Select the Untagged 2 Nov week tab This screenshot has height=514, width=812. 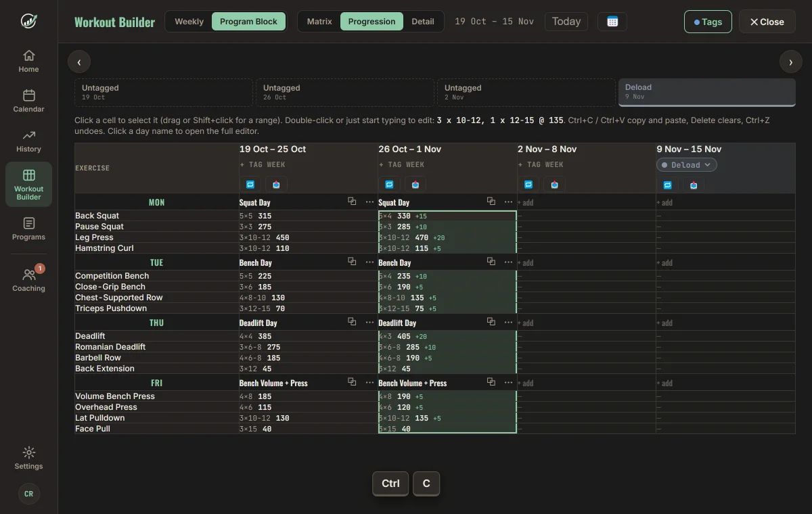pos(526,93)
